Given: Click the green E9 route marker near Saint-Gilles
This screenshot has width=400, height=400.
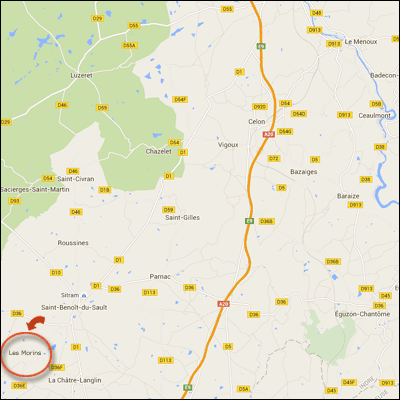Looking at the screenshot, I should [249, 221].
